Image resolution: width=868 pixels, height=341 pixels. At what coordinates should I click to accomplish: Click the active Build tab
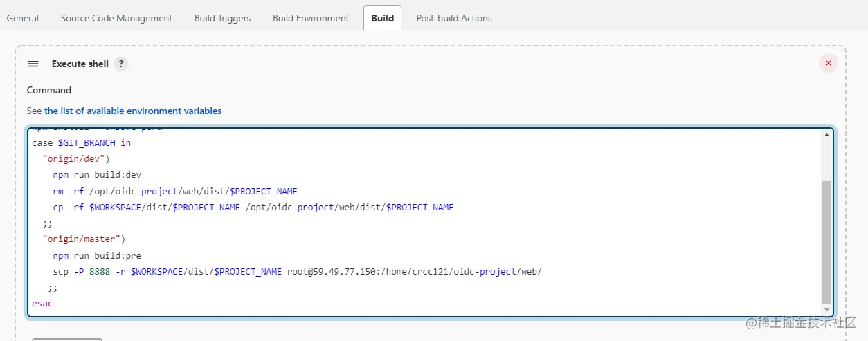383,18
